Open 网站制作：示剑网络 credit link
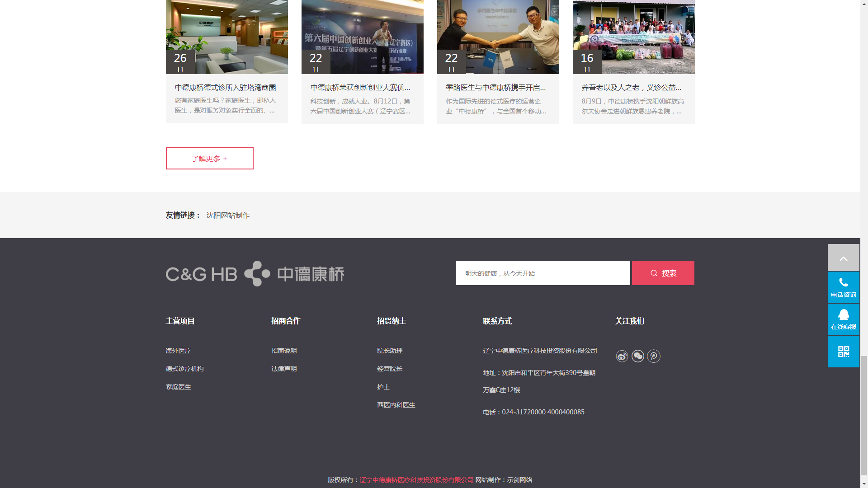 pos(504,480)
